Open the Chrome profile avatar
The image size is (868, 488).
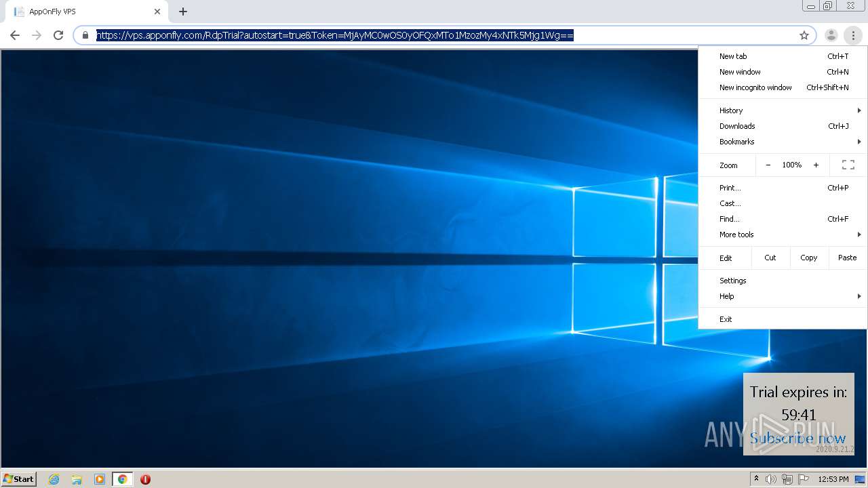(831, 35)
